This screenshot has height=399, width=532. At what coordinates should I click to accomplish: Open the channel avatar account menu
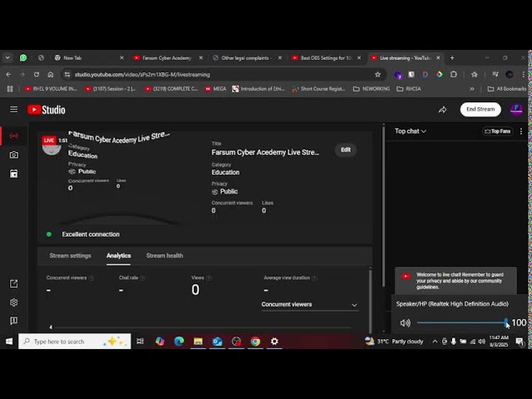pyautogui.click(x=516, y=109)
